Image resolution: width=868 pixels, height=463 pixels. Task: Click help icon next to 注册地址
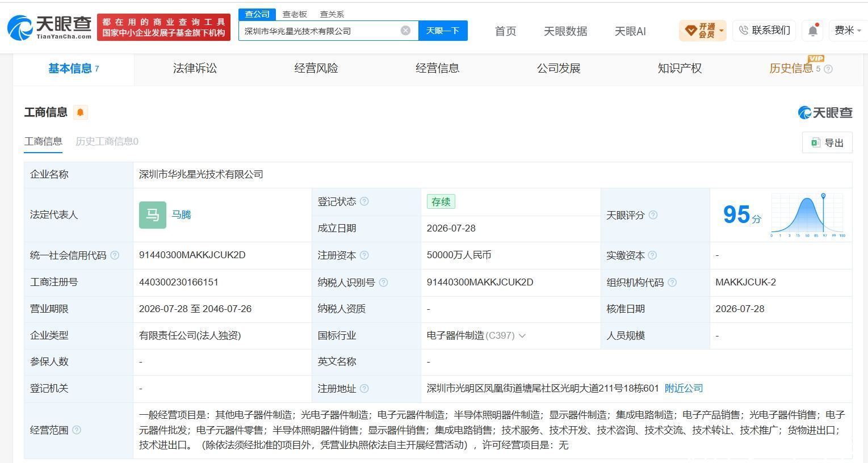tap(364, 389)
